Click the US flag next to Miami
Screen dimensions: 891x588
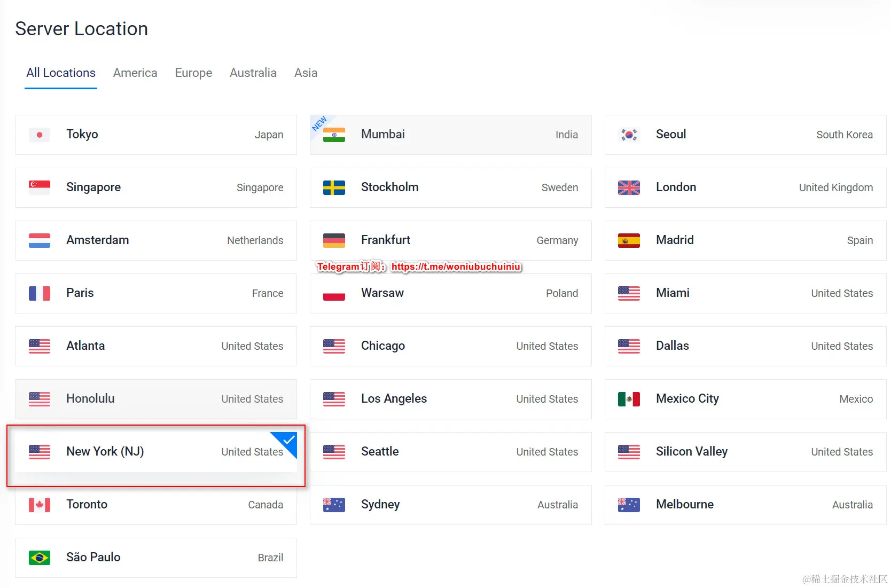click(629, 293)
